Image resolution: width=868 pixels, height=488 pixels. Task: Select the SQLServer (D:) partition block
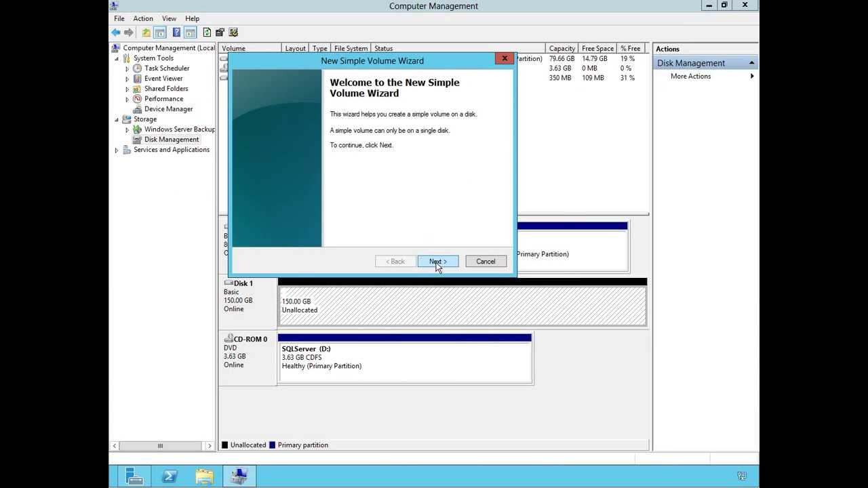tap(405, 362)
